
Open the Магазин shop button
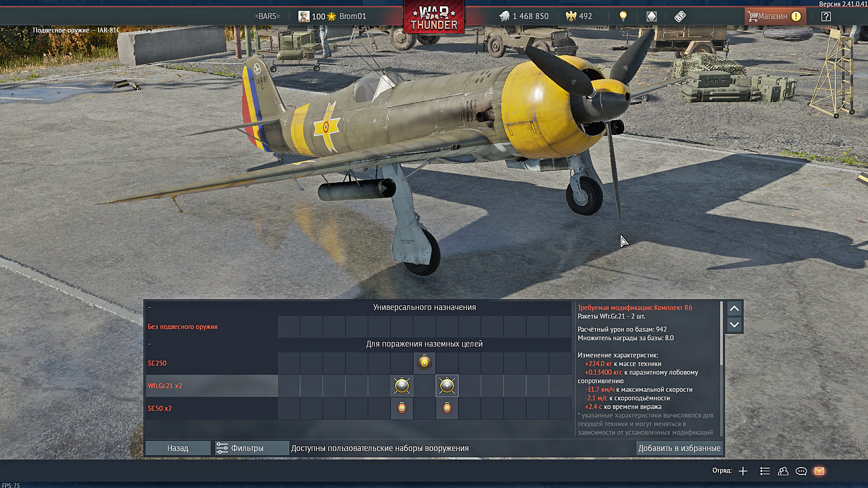pyautogui.click(x=774, y=16)
